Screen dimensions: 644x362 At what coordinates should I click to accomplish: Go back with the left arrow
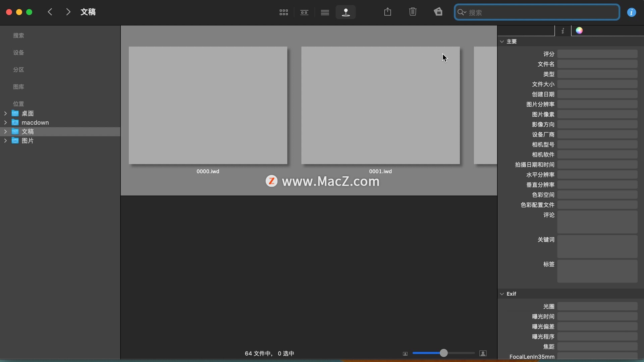click(50, 12)
